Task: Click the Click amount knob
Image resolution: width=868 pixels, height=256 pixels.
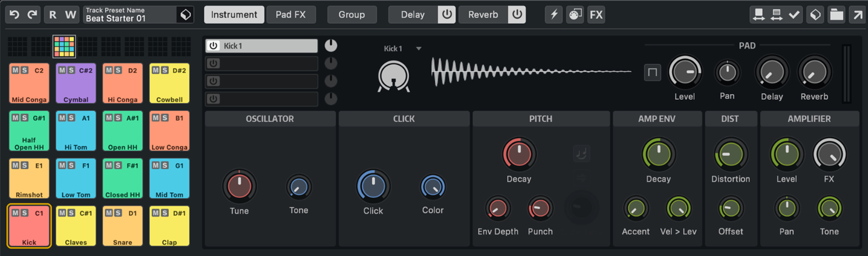Action: pyautogui.click(x=373, y=186)
